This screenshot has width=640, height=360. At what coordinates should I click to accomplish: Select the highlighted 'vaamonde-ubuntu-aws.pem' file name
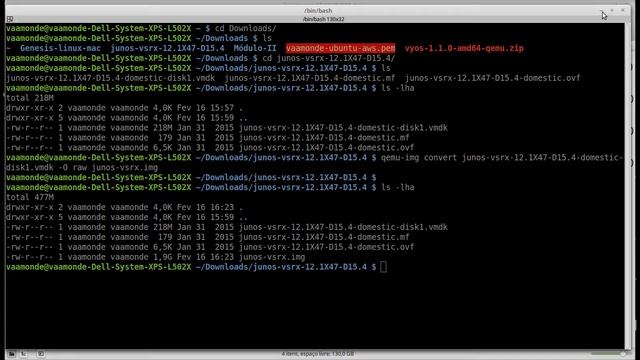(x=340, y=48)
